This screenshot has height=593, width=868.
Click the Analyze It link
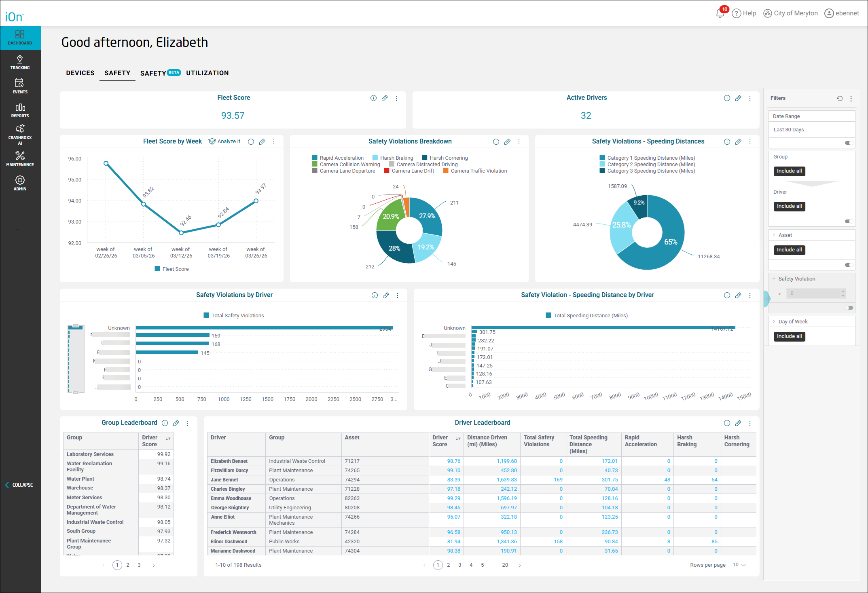225,141
